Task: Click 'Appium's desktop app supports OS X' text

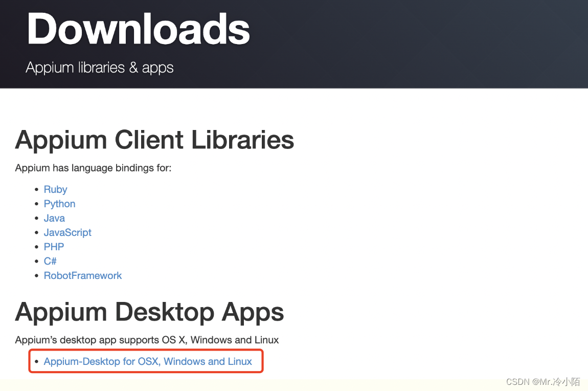Action: tap(147, 340)
